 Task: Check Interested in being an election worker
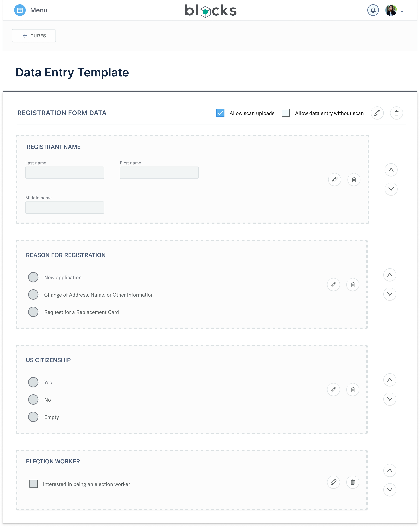[x=34, y=484]
